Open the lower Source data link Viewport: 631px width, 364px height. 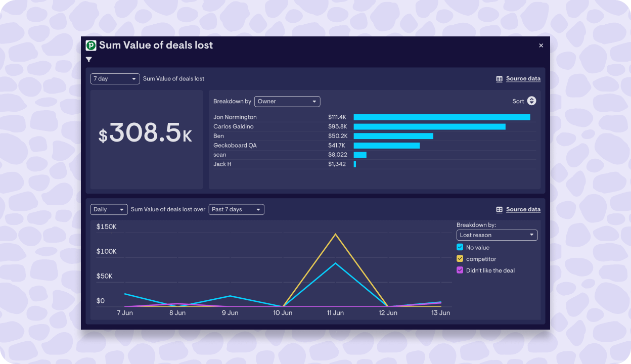[523, 210]
